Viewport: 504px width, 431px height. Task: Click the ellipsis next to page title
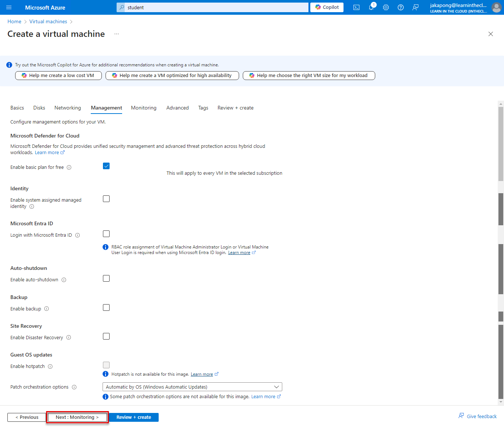[x=117, y=34]
